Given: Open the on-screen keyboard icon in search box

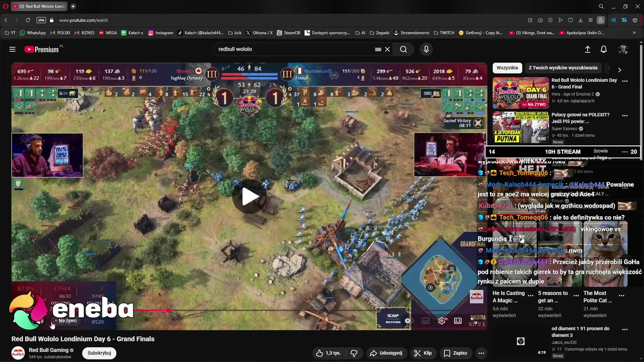Looking at the screenshot, I should tap(378, 49).
